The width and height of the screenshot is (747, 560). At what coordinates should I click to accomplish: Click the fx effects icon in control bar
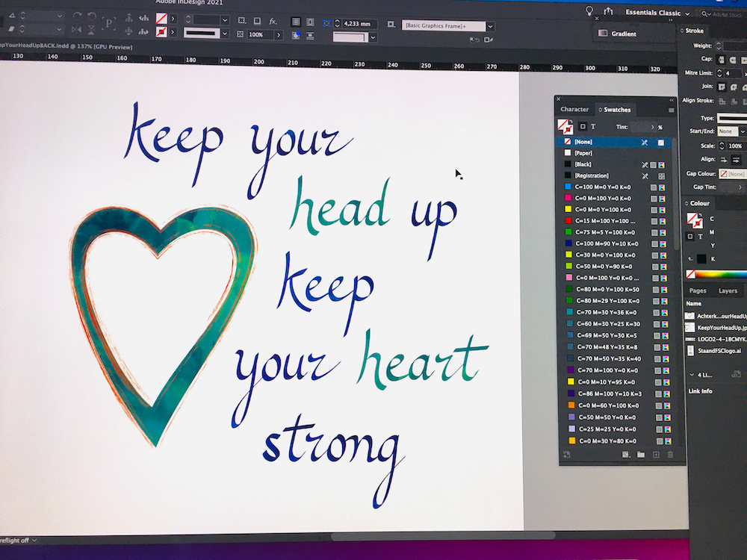tap(273, 22)
